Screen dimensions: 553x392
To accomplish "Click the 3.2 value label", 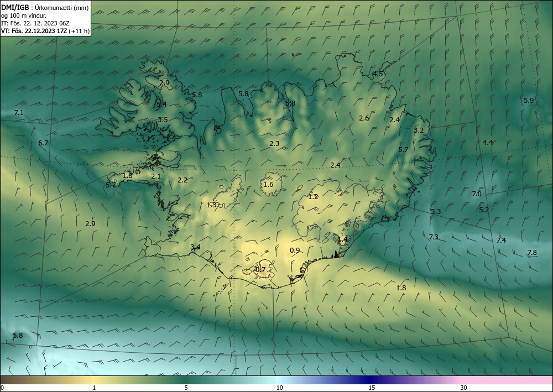I will pyautogui.click(x=418, y=130).
